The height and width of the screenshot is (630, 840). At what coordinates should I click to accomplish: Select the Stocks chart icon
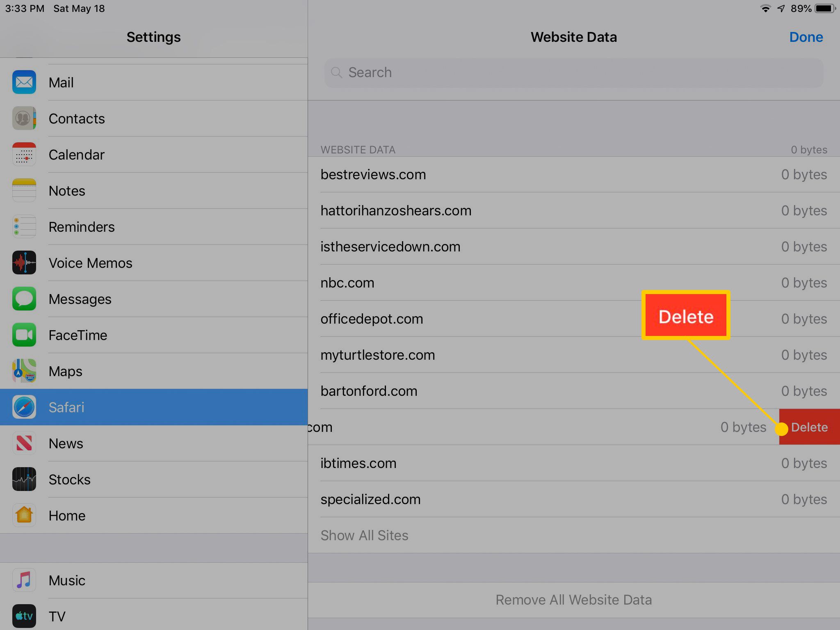[x=24, y=479]
